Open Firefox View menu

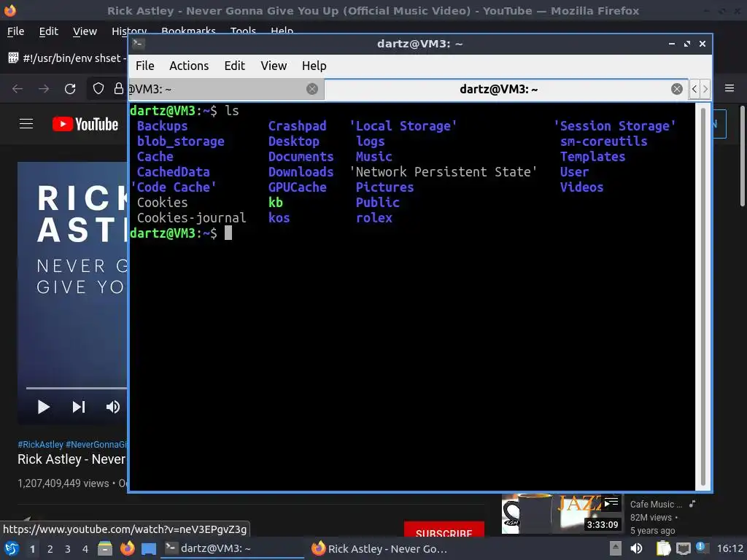pos(85,31)
